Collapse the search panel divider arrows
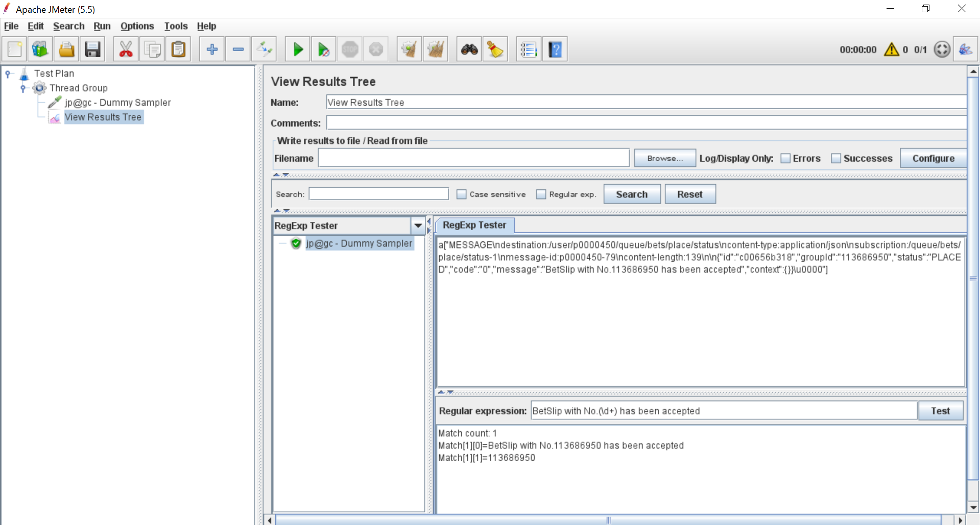 pyautogui.click(x=281, y=210)
